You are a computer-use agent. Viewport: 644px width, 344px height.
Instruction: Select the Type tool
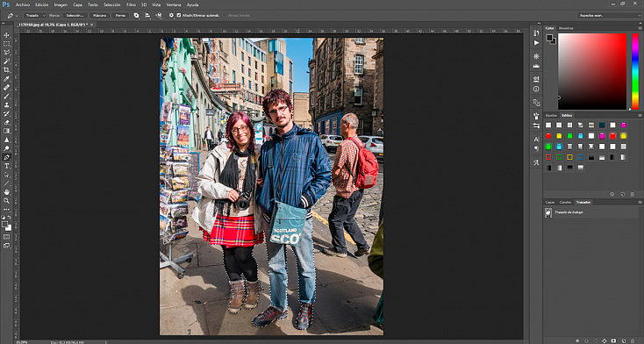(6, 166)
